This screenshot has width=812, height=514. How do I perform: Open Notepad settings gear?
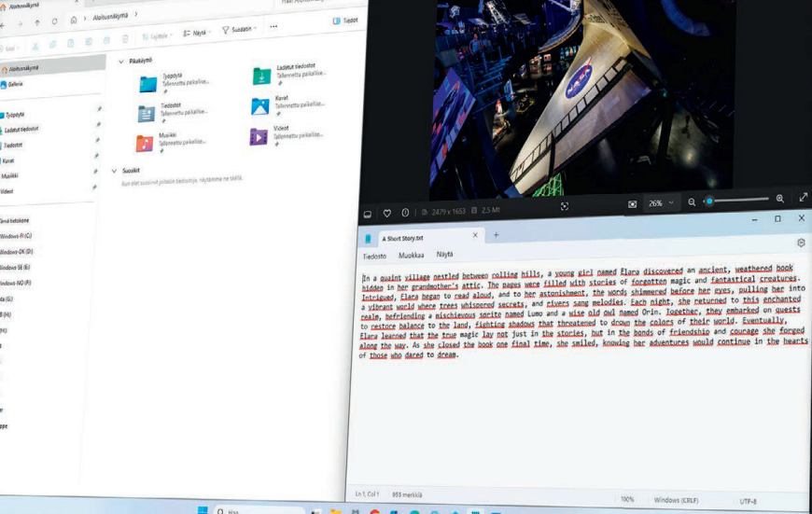(x=801, y=243)
